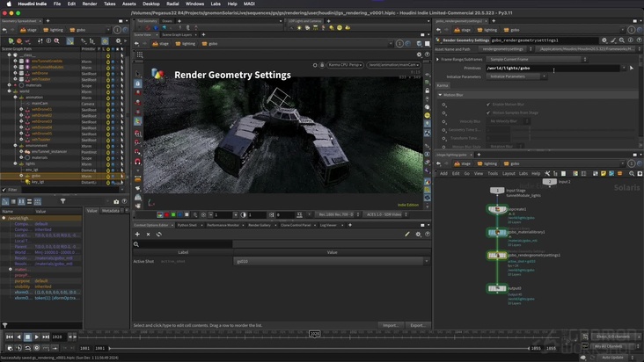Click the Export button
Screen dimensions: 644x362
(418, 325)
